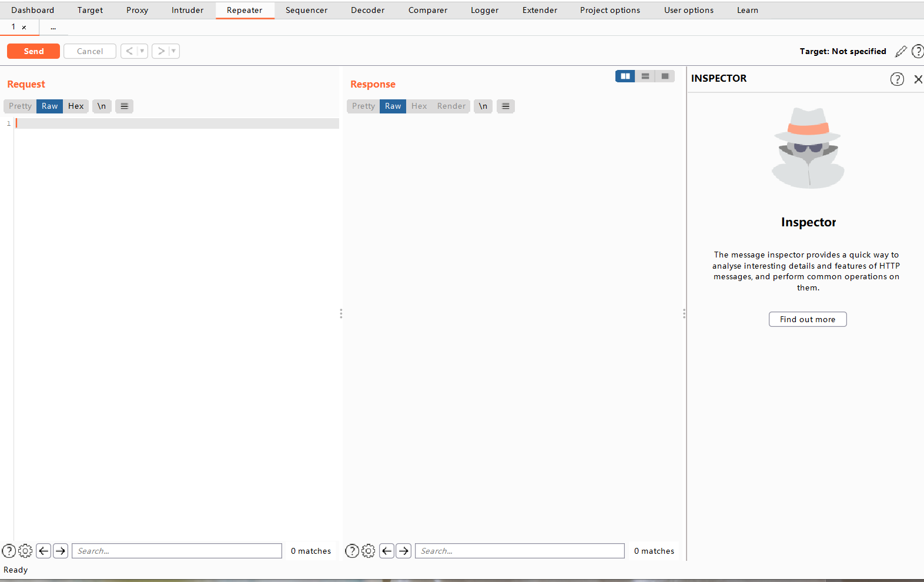Image resolution: width=924 pixels, height=582 pixels.
Task: Add new Repeater tab with ellipsis
Action: [53, 27]
